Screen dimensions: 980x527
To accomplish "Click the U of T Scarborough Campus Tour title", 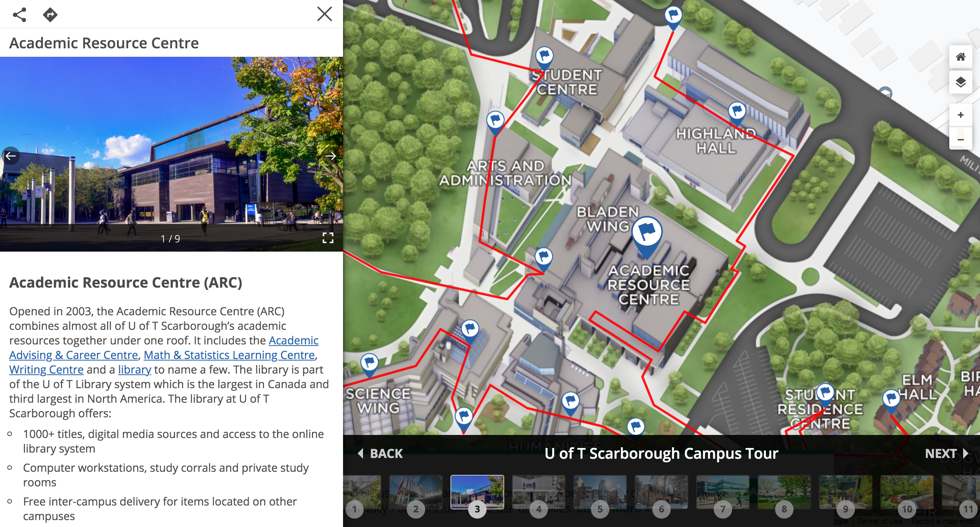I will point(662,453).
